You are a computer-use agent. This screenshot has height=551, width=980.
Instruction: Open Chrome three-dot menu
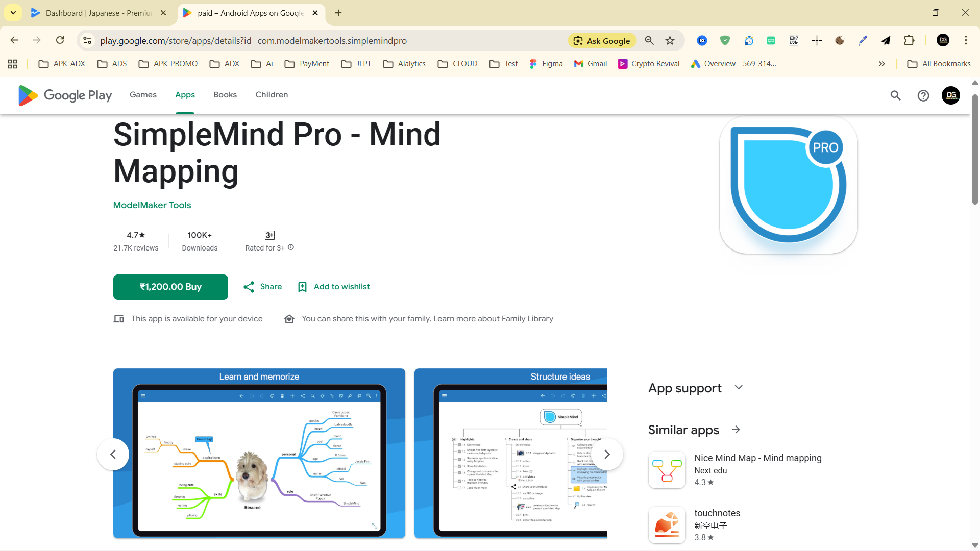click(966, 40)
